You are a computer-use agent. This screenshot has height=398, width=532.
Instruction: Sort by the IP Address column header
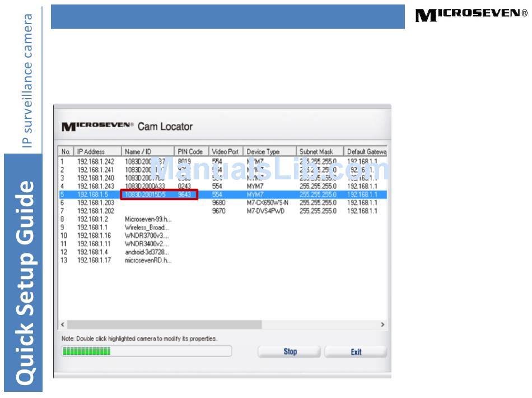click(x=97, y=151)
